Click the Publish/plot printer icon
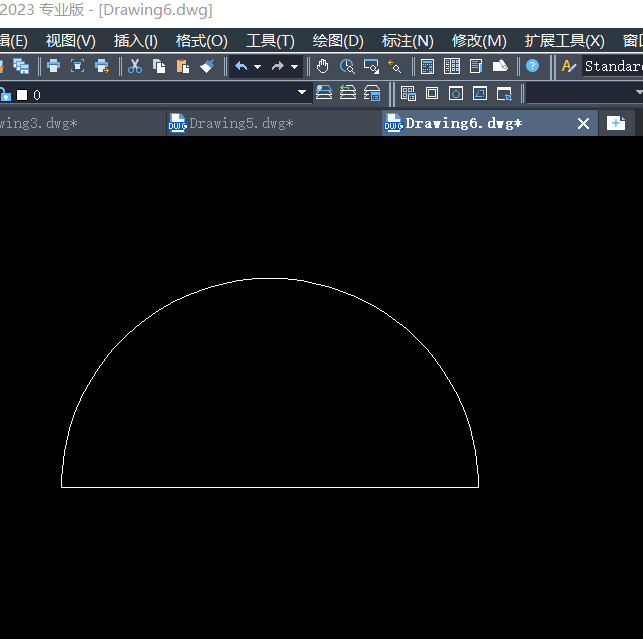643x639 pixels. point(102,66)
